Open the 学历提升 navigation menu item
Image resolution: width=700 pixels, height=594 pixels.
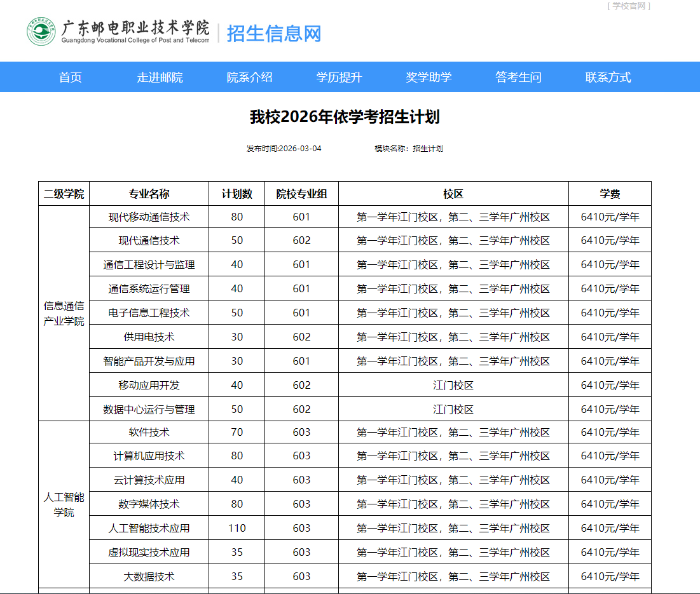click(x=339, y=77)
